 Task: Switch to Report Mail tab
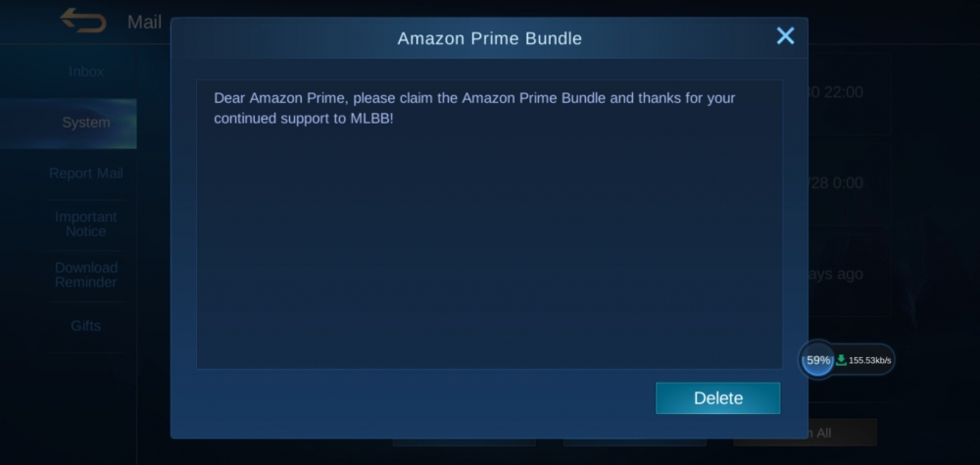(x=86, y=174)
